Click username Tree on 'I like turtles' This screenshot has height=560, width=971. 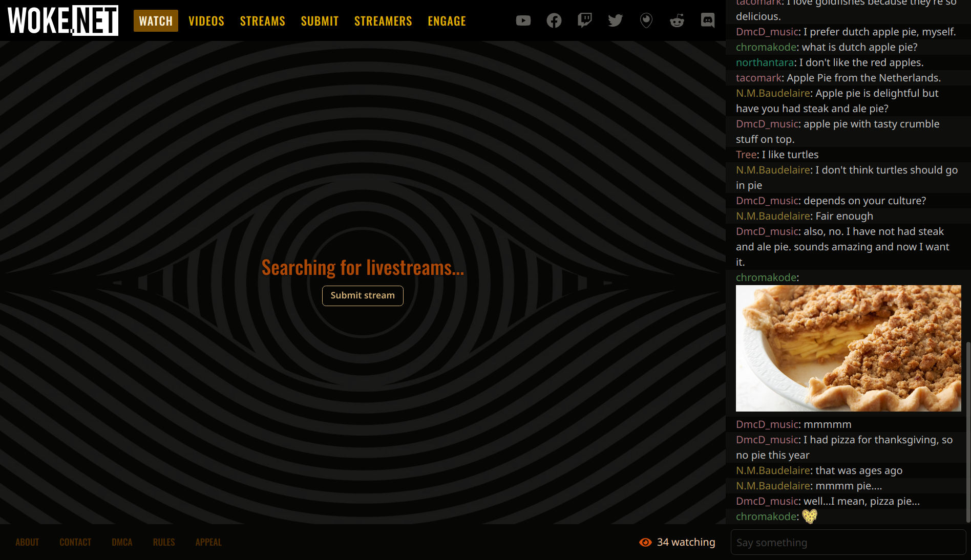click(x=746, y=155)
